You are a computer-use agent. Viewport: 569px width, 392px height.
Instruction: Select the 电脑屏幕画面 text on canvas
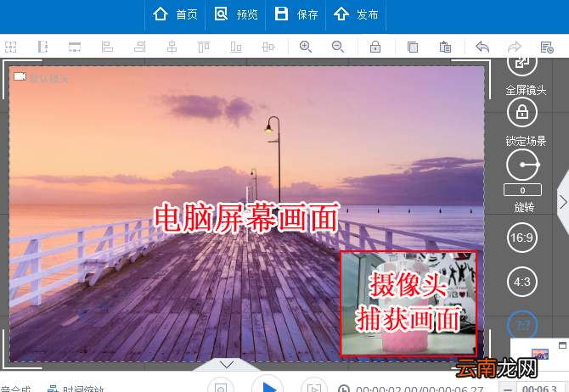(247, 217)
